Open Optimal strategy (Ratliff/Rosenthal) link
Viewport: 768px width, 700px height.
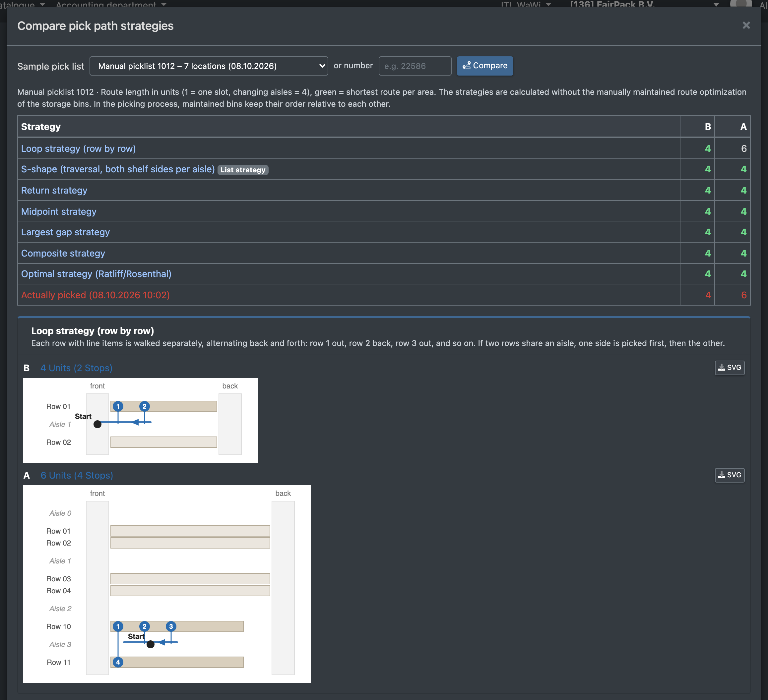tap(96, 274)
